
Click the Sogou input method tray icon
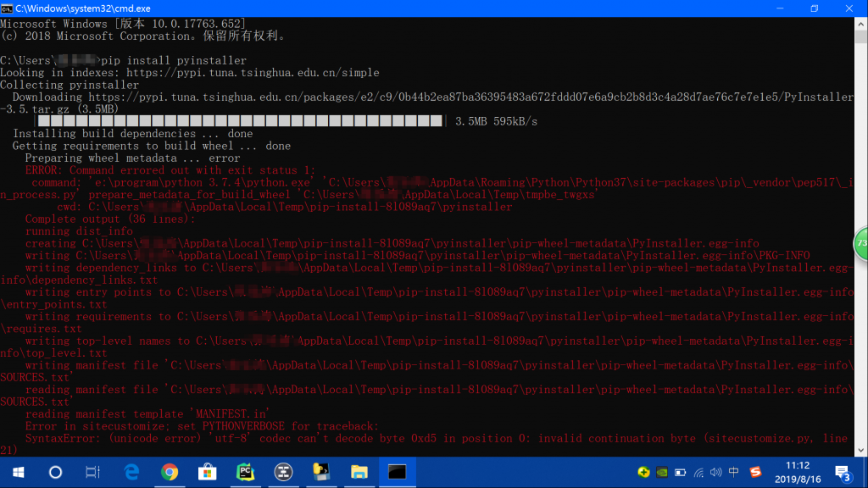point(754,472)
